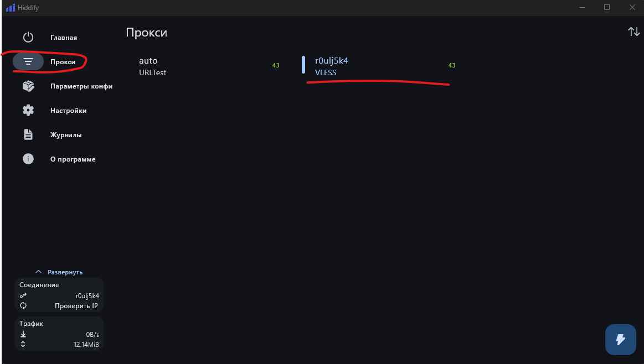Screen dimensions: 644x364
Task: Click the refresh icon beside Проверить IP
Action: tap(23, 305)
